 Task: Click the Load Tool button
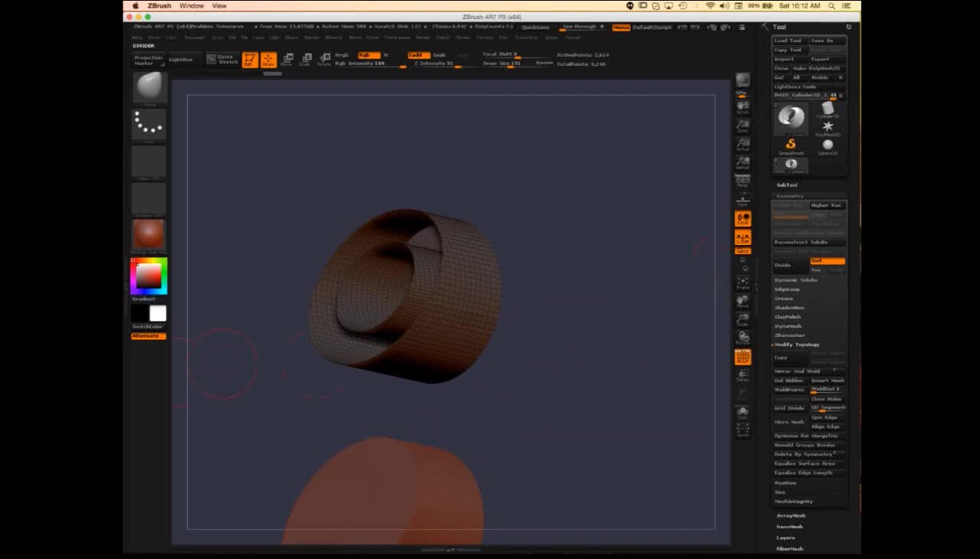click(x=791, y=41)
